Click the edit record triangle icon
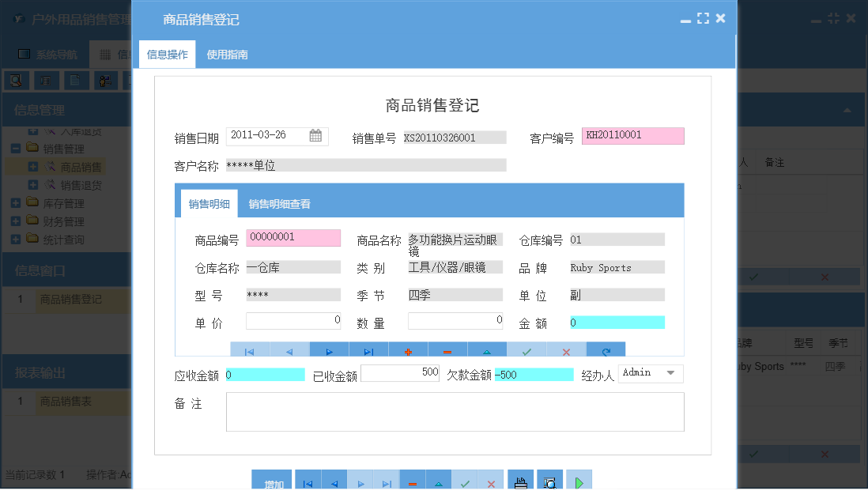Screen dimensions: 868x502 (x=485, y=350)
